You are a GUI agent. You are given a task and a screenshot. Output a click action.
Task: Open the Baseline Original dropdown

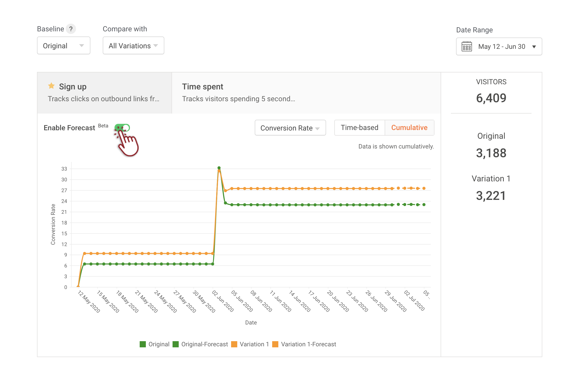[x=63, y=46]
